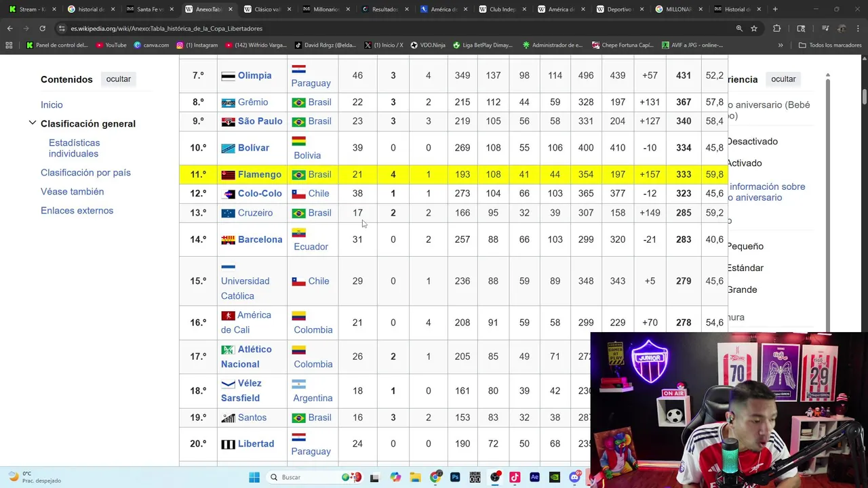The image size is (868, 488).
Task: Open site information icon in address bar
Action: pos(62,28)
